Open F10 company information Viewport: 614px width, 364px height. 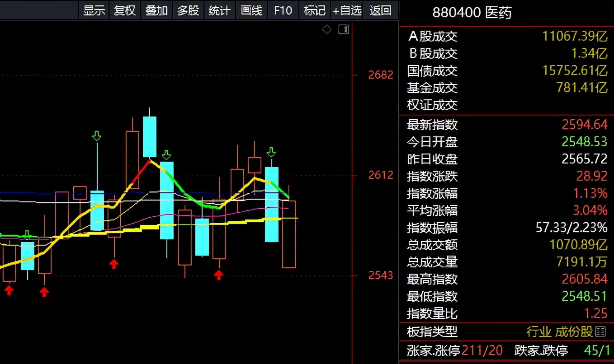[283, 10]
